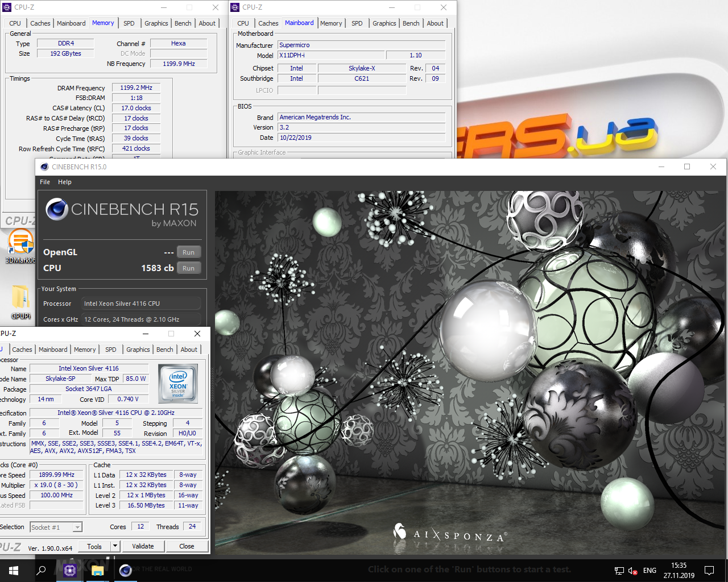Open the notification center icon
The width and height of the screenshot is (728, 582).
tap(709, 570)
